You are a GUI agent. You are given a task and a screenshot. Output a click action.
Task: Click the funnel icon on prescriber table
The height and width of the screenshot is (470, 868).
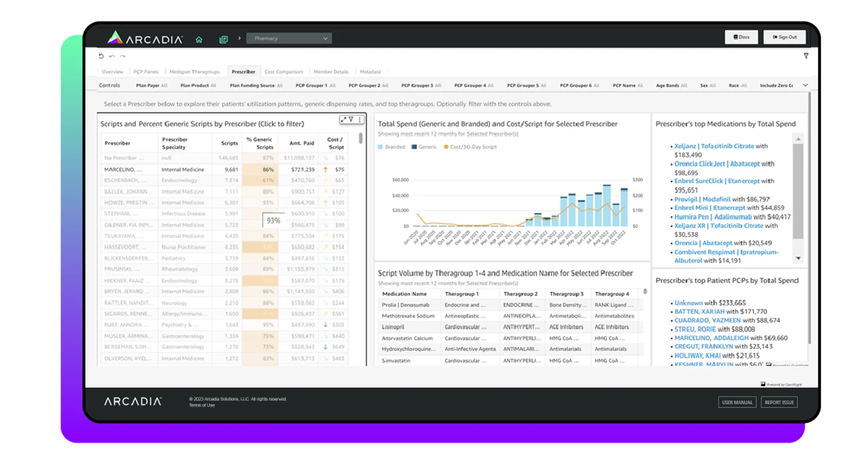pos(351,120)
